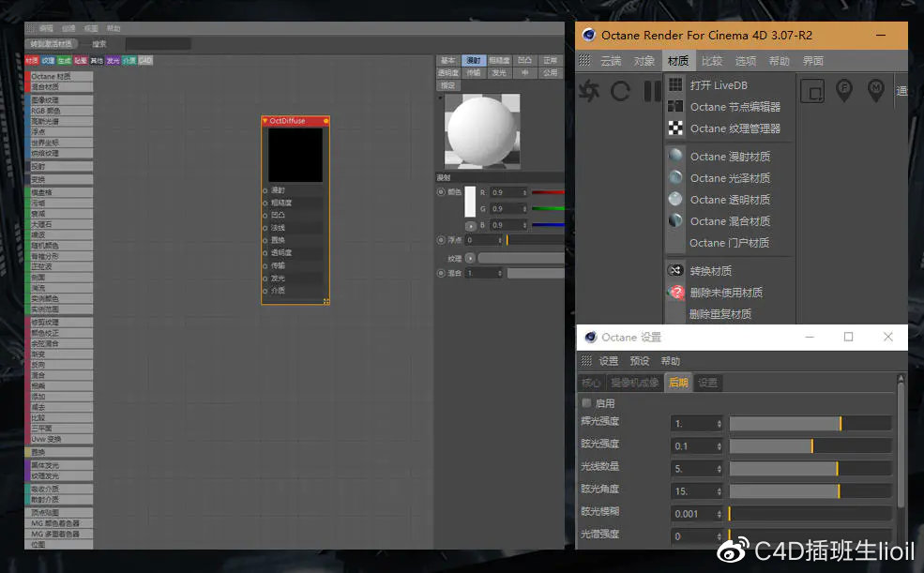This screenshot has width=924, height=573.
Task: Select Octane 混合材质 from the open menu
Action: click(728, 221)
